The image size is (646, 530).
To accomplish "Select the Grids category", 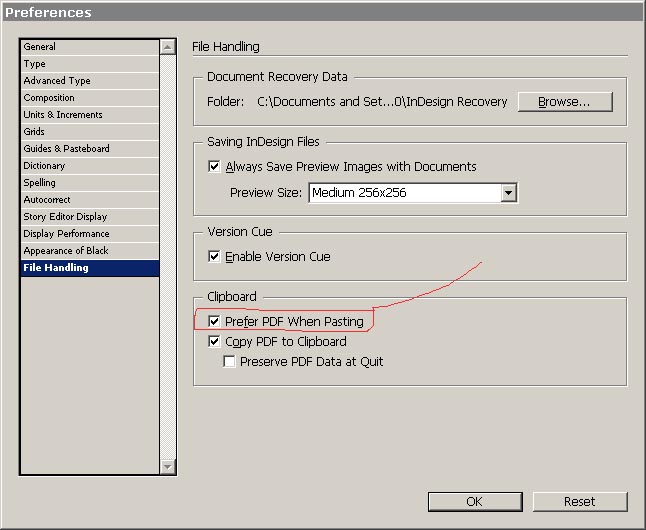I will [89, 132].
